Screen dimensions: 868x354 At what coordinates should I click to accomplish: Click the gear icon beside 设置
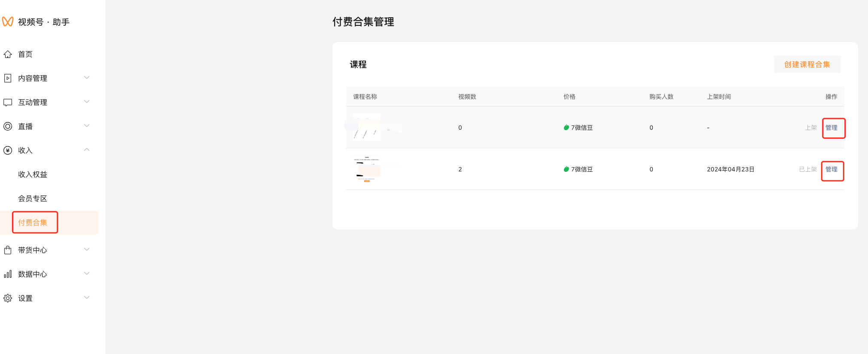8,298
